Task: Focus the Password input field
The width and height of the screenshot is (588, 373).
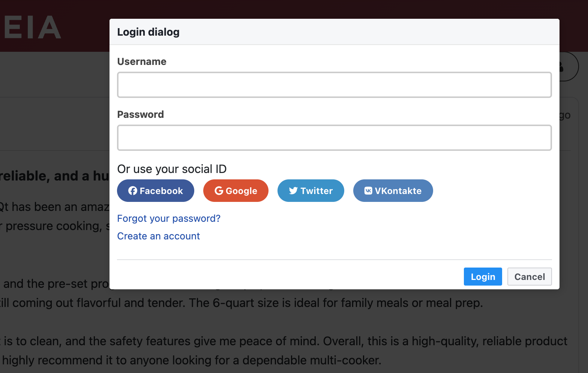Action: (334, 138)
